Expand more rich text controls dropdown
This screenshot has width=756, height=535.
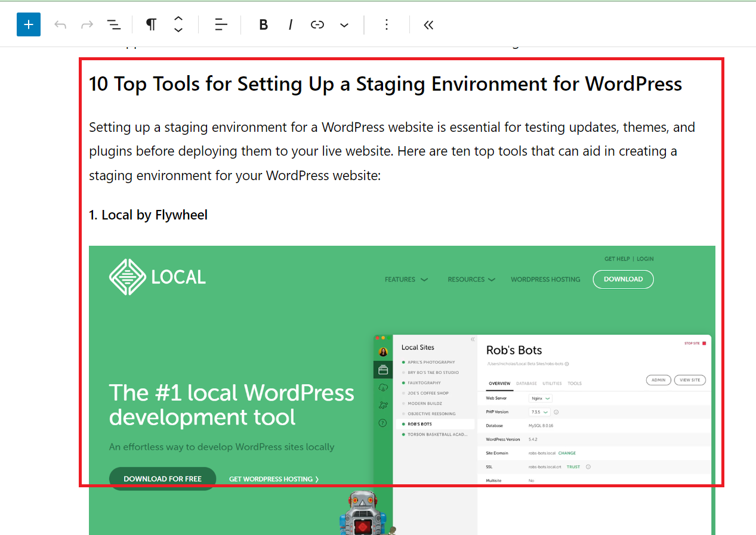344,24
